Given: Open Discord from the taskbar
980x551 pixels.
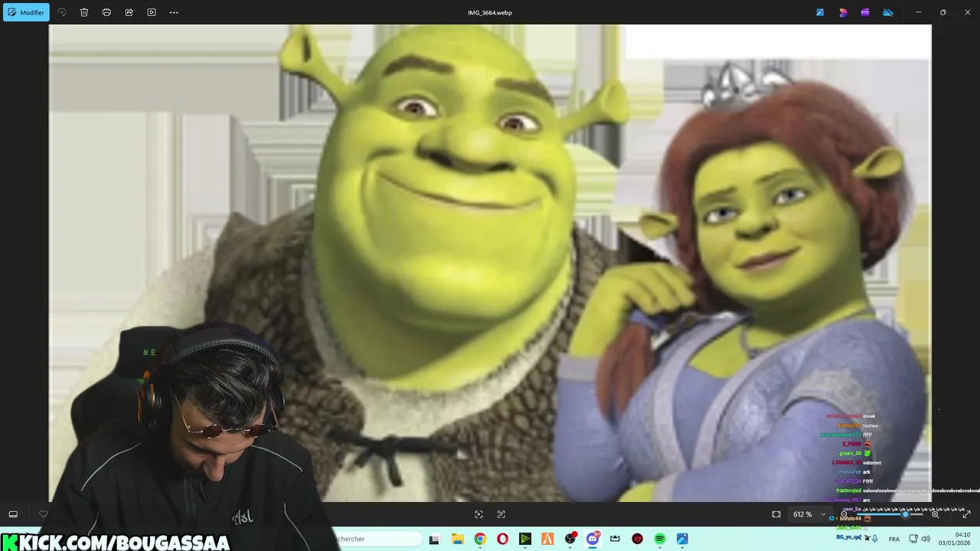Looking at the screenshot, I should coord(593,539).
